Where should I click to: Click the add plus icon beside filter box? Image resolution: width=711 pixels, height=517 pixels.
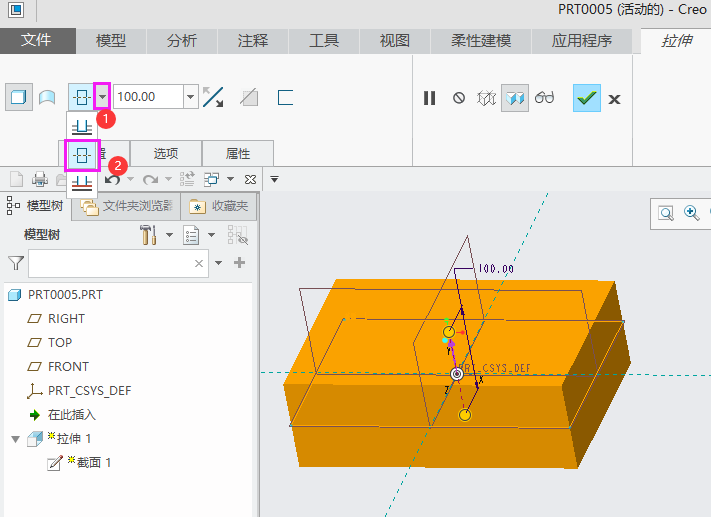tap(239, 263)
